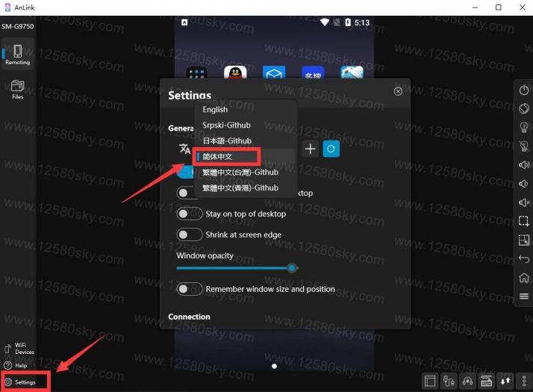
Task: Open WiFi Devices in the sidebar
Action: click(x=19, y=349)
